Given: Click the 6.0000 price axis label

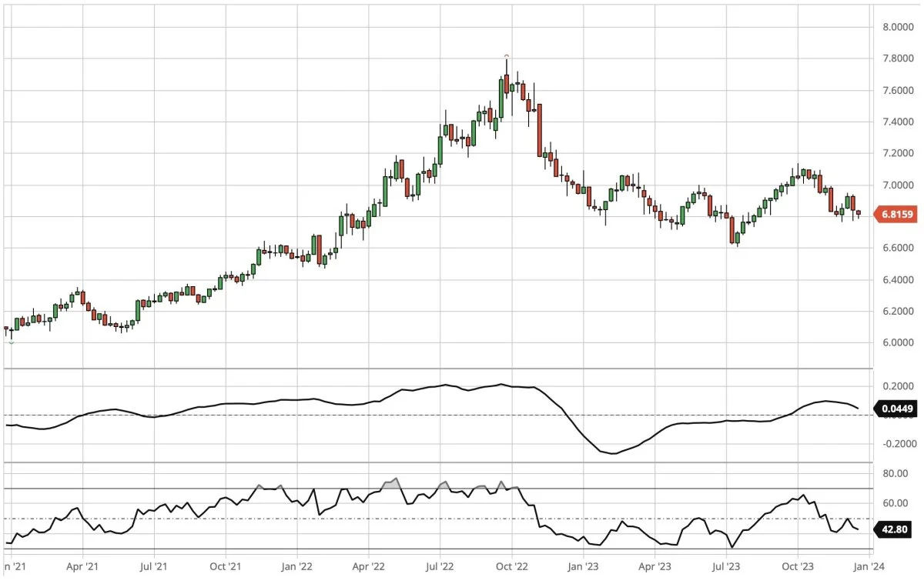Looking at the screenshot, I should point(897,342).
